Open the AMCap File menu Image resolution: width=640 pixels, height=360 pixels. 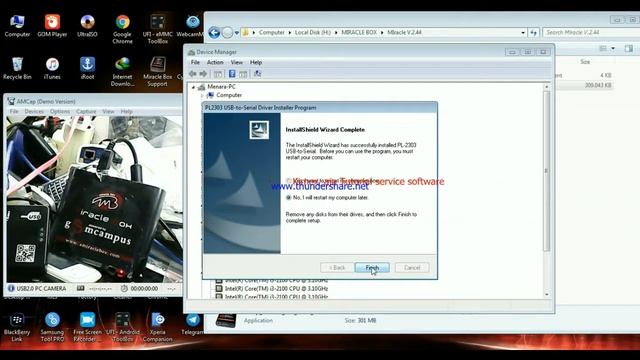pos(14,111)
